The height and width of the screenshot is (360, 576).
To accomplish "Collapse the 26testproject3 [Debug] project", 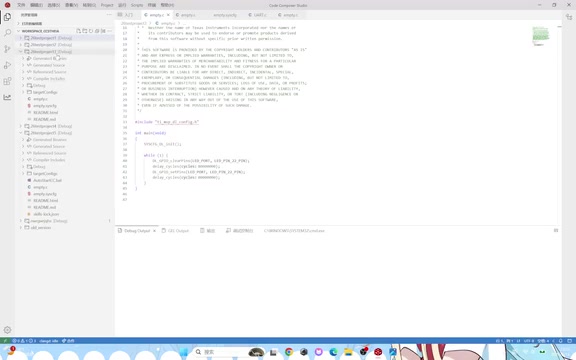I will [x=65, y=51].
